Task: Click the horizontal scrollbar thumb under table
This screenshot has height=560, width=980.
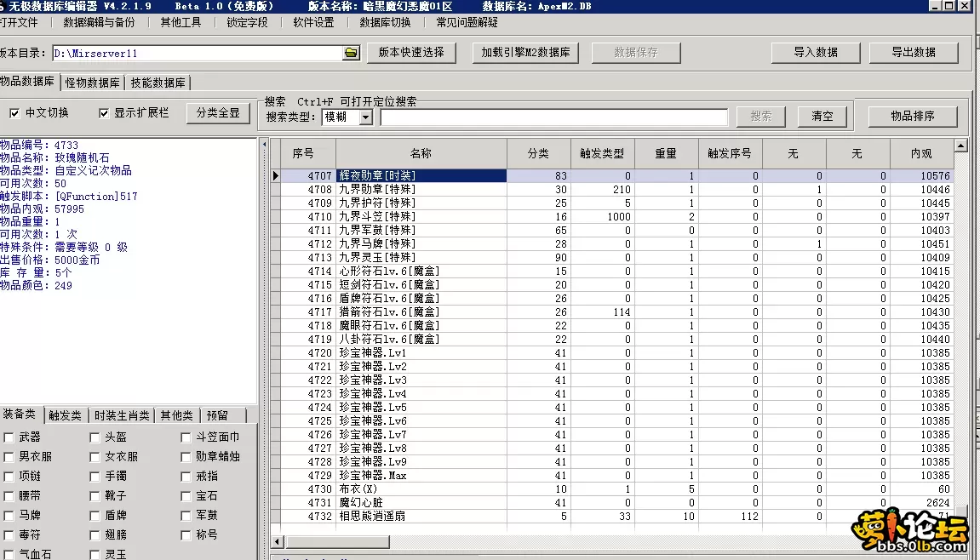Action: (337, 542)
